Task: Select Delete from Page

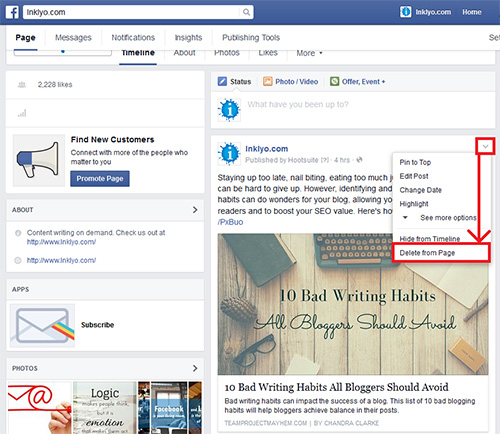Action: click(427, 253)
